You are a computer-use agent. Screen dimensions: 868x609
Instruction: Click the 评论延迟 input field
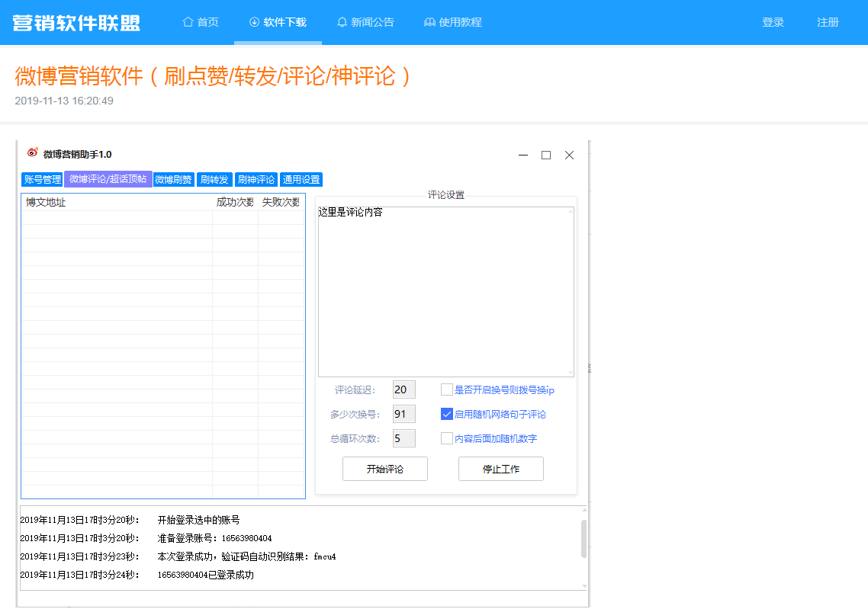403,389
